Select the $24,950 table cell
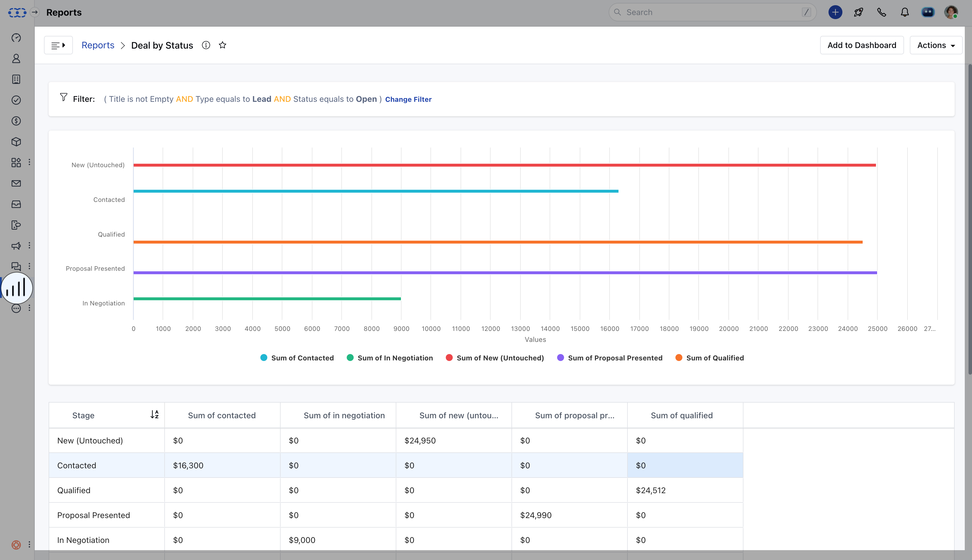Image resolution: width=972 pixels, height=560 pixels. pos(454,441)
